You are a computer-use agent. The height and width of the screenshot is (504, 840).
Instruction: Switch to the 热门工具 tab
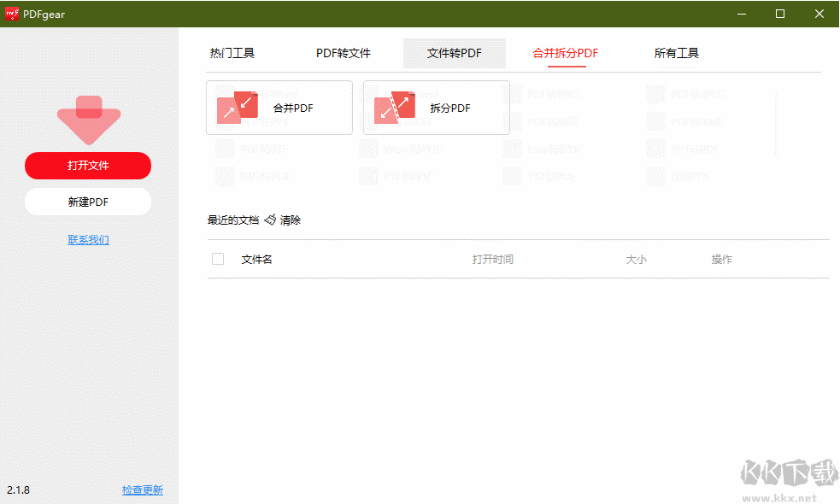point(232,53)
